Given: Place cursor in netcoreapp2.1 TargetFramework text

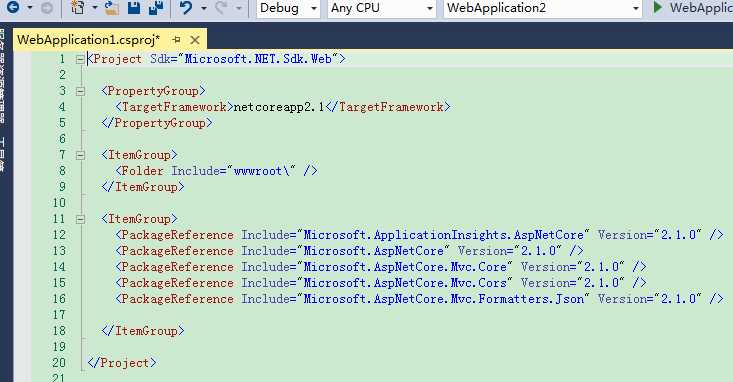Looking at the screenshot, I should pyautogui.click(x=279, y=107).
